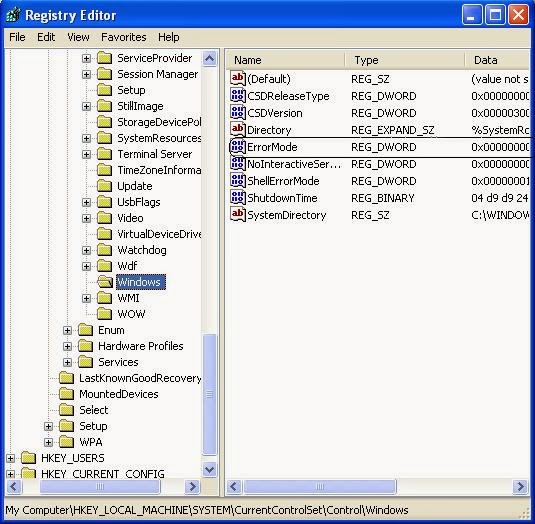
Task: Expand the Setup key above WPA
Action: tap(48, 426)
